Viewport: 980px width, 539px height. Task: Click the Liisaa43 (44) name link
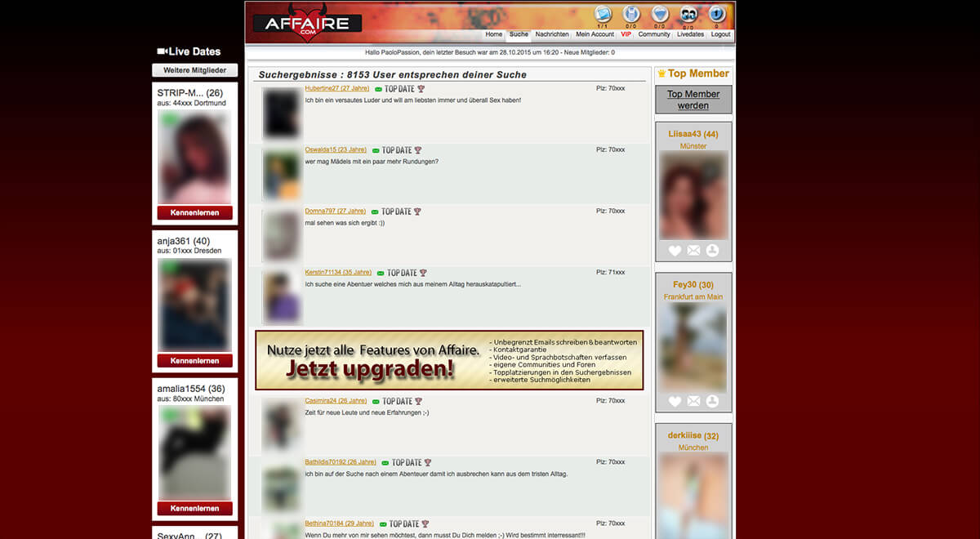(x=693, y=134)
